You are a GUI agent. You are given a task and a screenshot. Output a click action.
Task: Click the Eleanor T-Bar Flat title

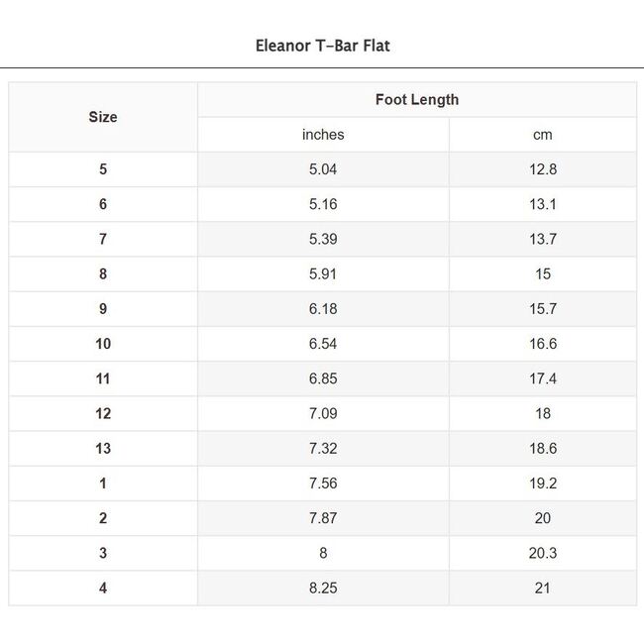coord(322,46)
